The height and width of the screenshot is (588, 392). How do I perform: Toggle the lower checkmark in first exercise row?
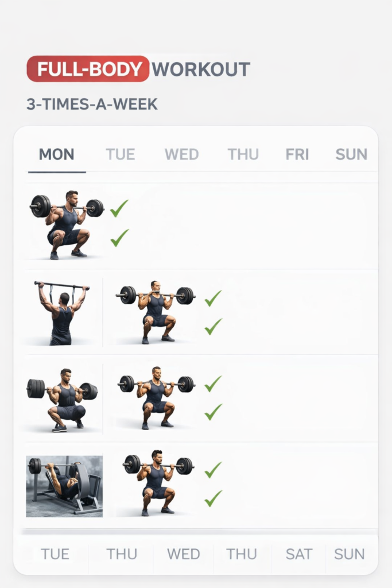(x=119, y=238)
